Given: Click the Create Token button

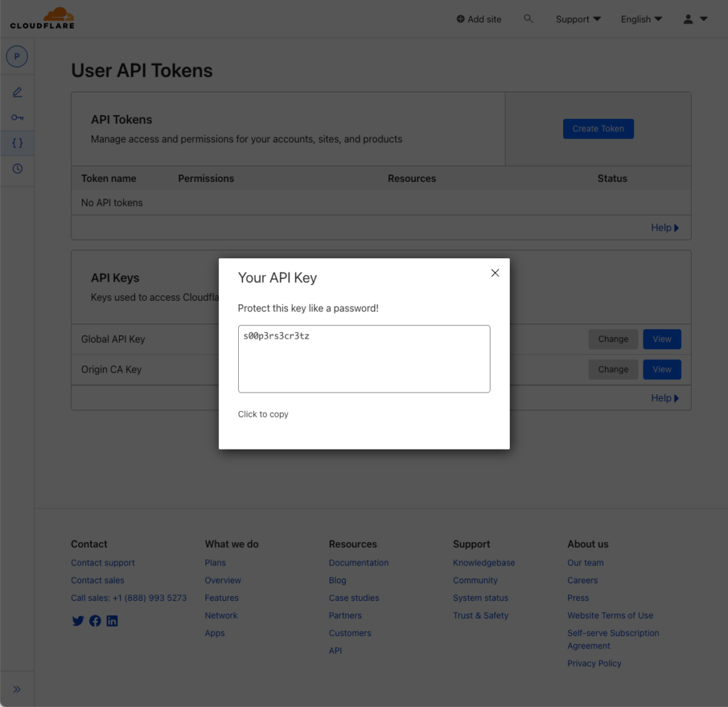Looking at the screenshot, I should (598, 129).
